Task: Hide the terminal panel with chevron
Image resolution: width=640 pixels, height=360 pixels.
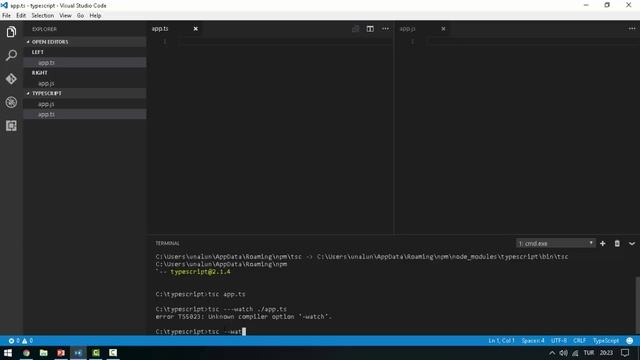Action: pos(632,244)
